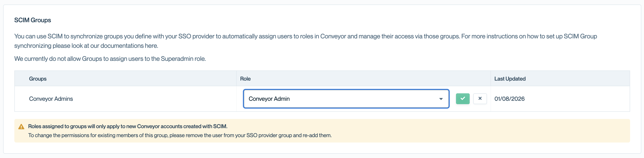This screenshot has width=644, height=158.
Task: Click "synchronizing please look" in the description
Action: pos(47,46)
